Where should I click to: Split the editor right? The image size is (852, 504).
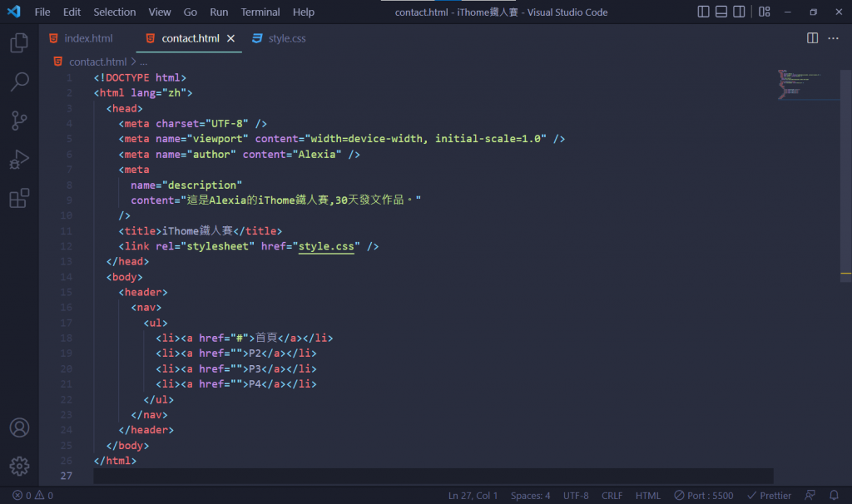[812, 38]
